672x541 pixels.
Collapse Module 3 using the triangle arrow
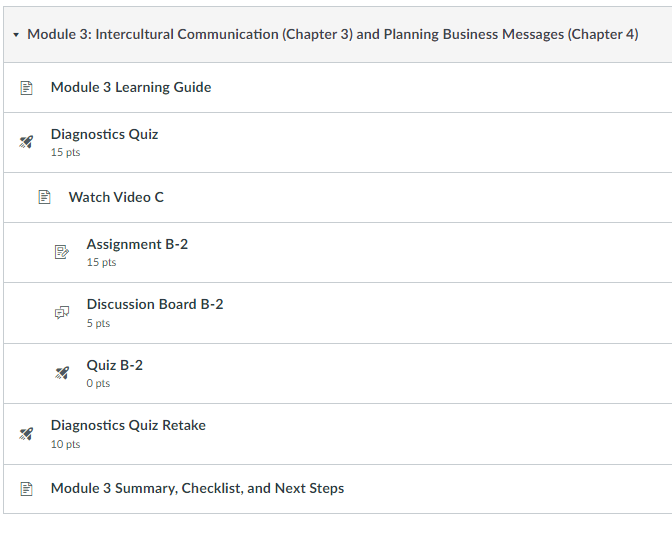pyautogui.click(x=16, y=35)
